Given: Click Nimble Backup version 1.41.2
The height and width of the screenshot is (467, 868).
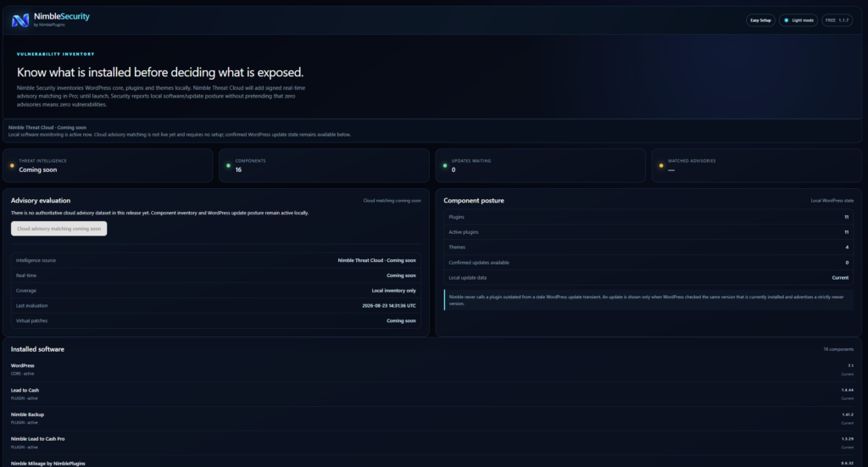Looking at the screenshot, I should (848, 414).
